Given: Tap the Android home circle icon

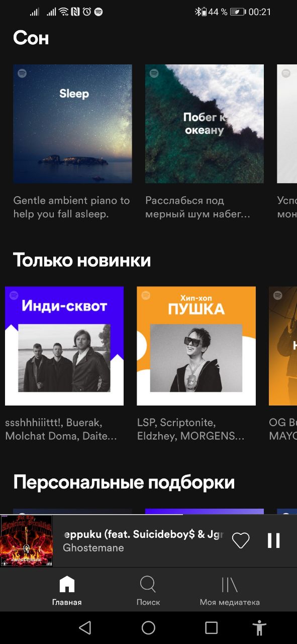Looking at the screenshot, I should pos(148,627).
